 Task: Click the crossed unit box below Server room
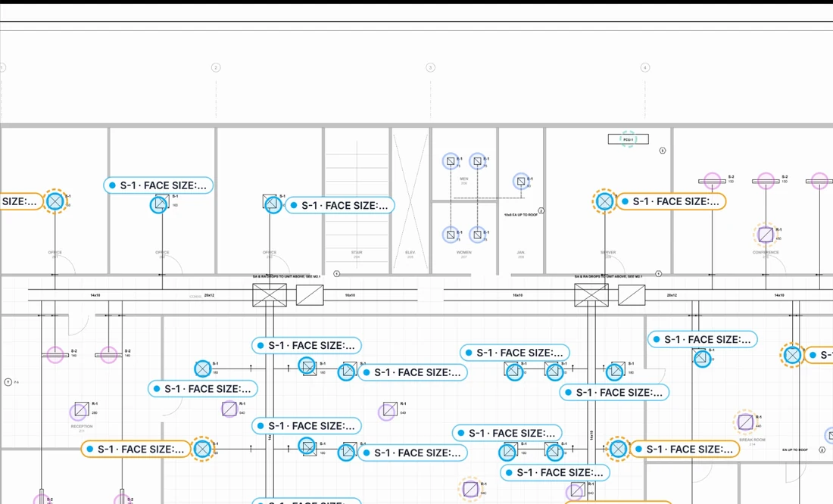point(591,294)
